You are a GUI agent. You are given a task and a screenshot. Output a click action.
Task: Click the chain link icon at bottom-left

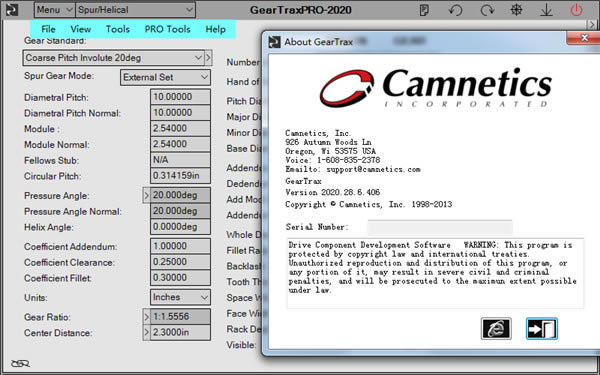pyautogui.click(x=20, y=363)
